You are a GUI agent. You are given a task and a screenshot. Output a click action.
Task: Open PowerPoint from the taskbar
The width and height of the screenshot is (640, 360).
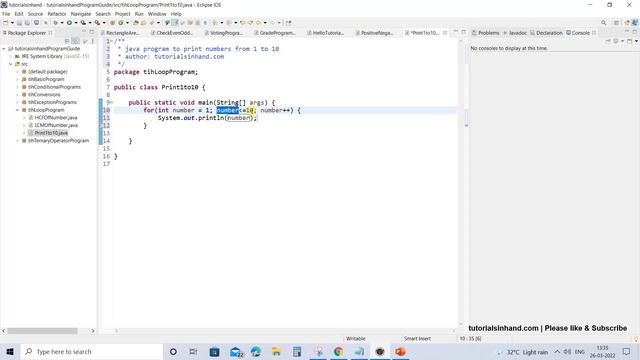(400, 351)
